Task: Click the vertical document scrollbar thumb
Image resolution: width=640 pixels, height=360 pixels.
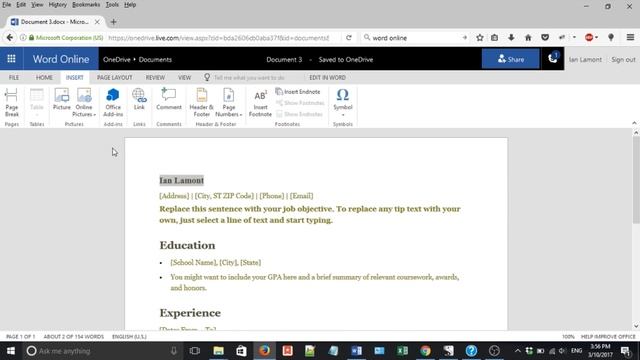Action: point(636,180)
